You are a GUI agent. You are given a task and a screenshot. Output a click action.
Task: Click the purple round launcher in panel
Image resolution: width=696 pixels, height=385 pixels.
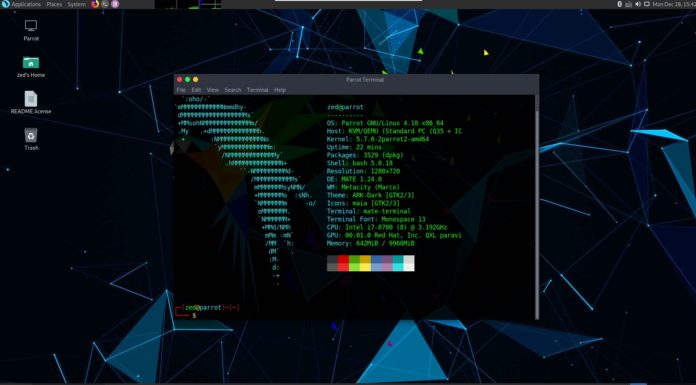coord(115,4)
